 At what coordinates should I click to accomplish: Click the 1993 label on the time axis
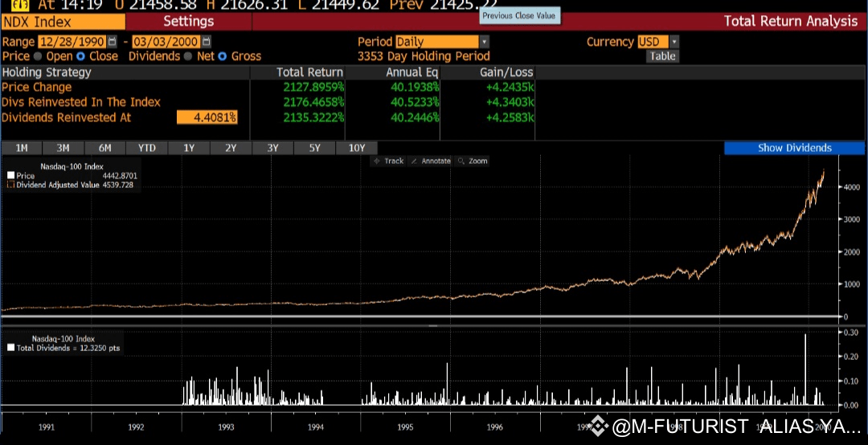[226, 427]
